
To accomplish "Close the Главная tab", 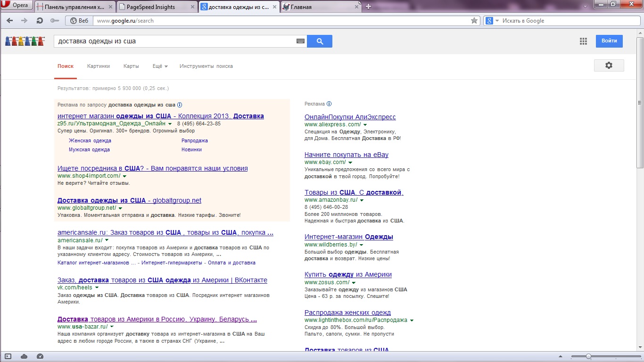I will pyautogui.click(x=357, y=7).
